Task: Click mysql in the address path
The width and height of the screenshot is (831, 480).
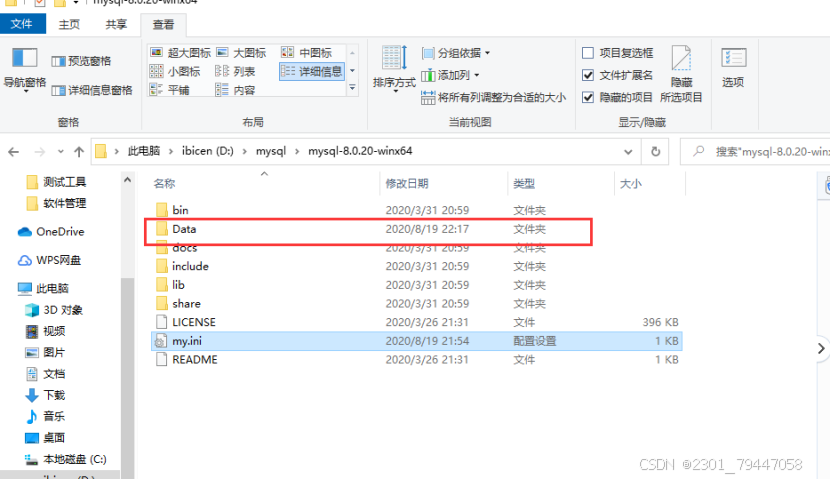Action: click(271, 151)
